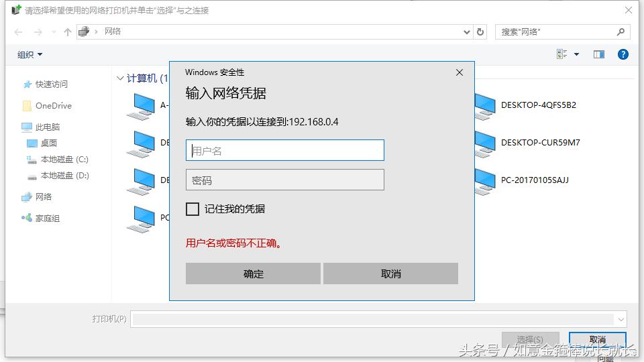Image resolution: width=644 pixels, height=362 pixels.
Task: Close the printer selection window
Action: (x=629, y=10)
